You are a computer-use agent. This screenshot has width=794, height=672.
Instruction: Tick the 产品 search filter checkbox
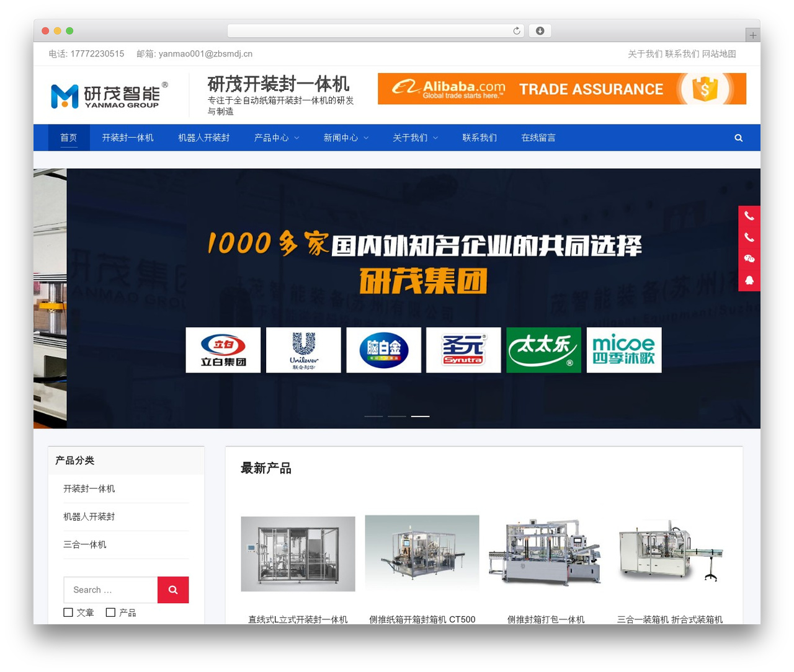tap(110, 612)
